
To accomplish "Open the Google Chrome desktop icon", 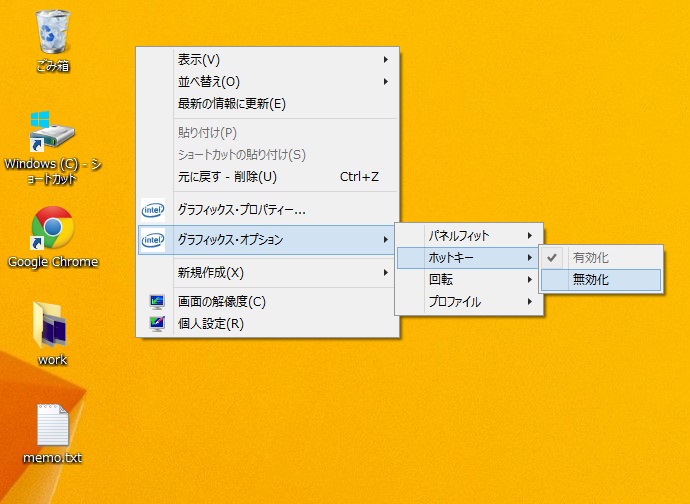I will click(x=52, y=228).
